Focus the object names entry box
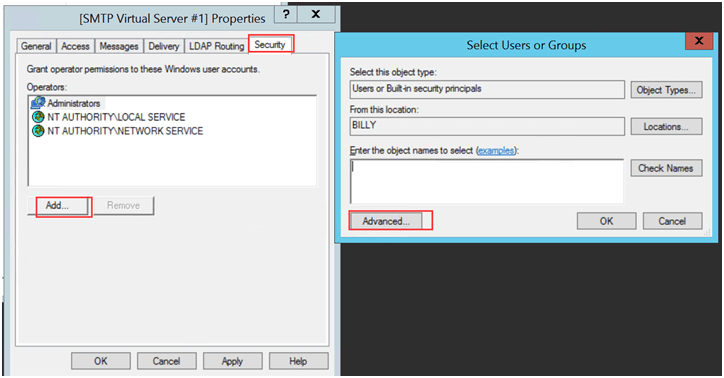This screenshot has width=724, height=378. click(x=487, y=181)
